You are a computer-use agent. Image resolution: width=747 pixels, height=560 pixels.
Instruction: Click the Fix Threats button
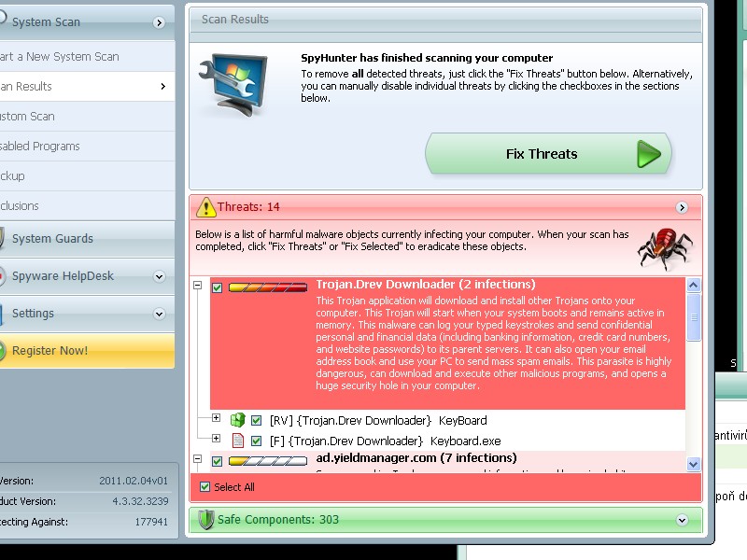pyautogui.click(x=548, y=154)
